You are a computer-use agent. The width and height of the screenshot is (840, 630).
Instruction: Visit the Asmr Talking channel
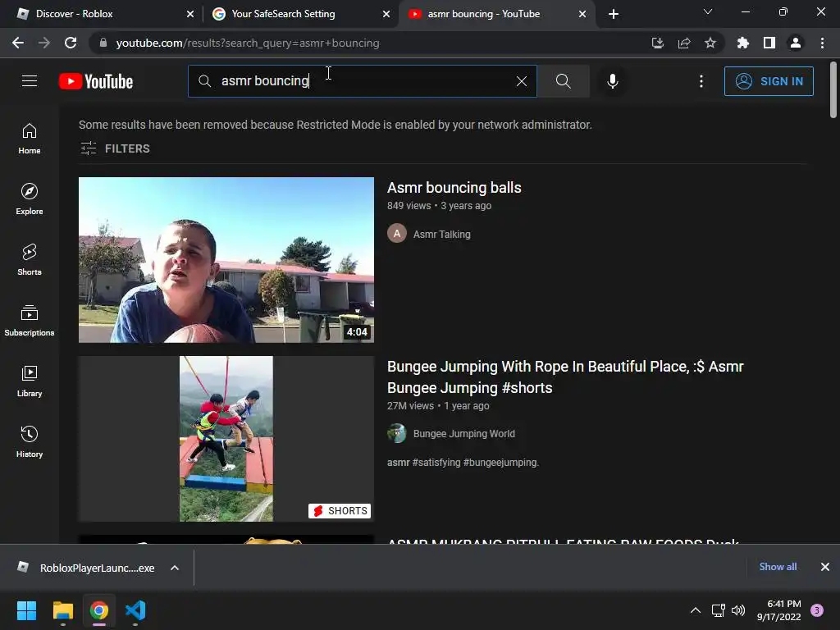click(442, 234)
